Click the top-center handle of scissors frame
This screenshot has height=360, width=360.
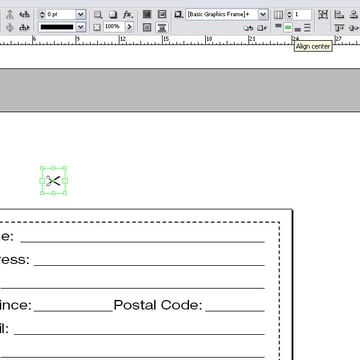click(x=53, y=168)
